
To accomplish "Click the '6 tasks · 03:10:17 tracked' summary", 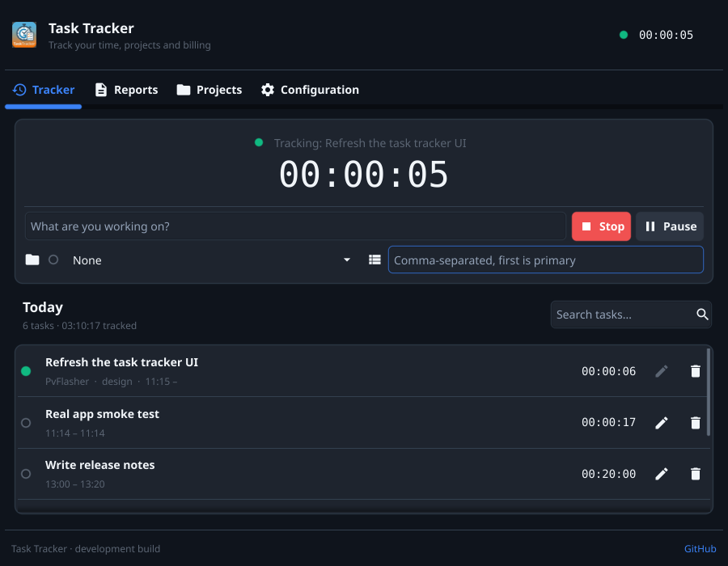I will point(79,326).
